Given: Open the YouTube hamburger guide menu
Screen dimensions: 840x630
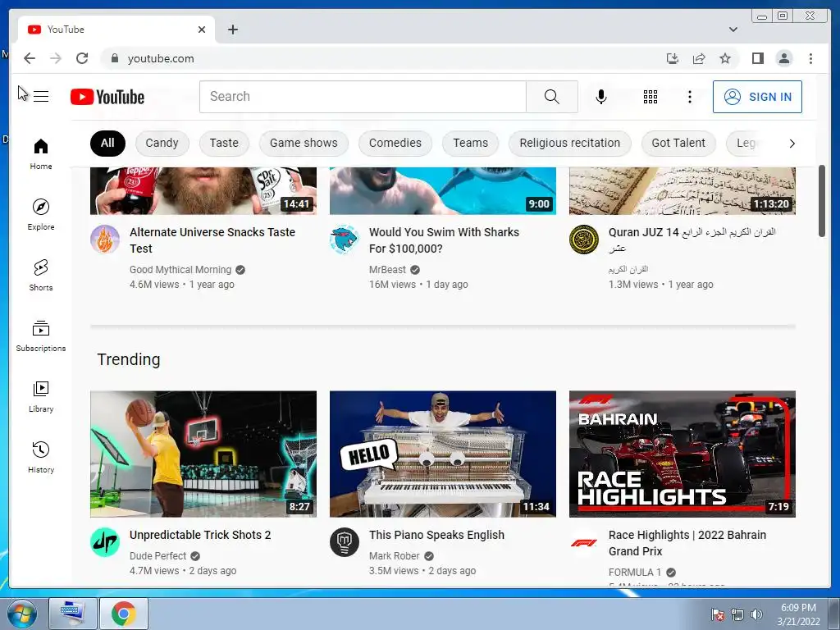Looking at the screenshot, I should 41,97.
